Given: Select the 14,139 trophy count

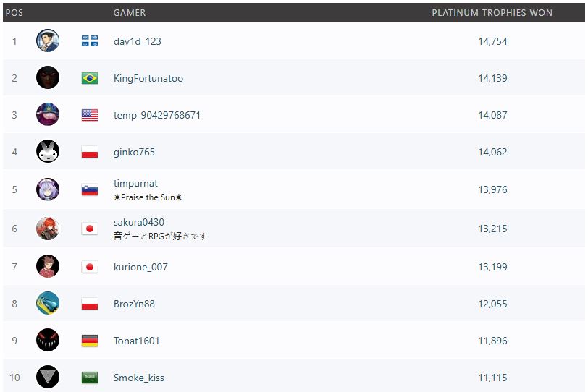Looking at the screenshot, I should (492, 78).
